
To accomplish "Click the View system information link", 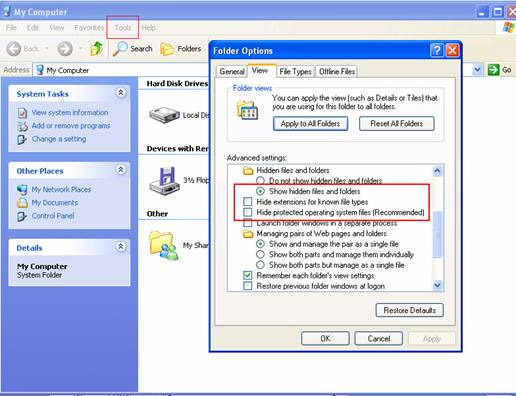I will (x=70, y=113).
